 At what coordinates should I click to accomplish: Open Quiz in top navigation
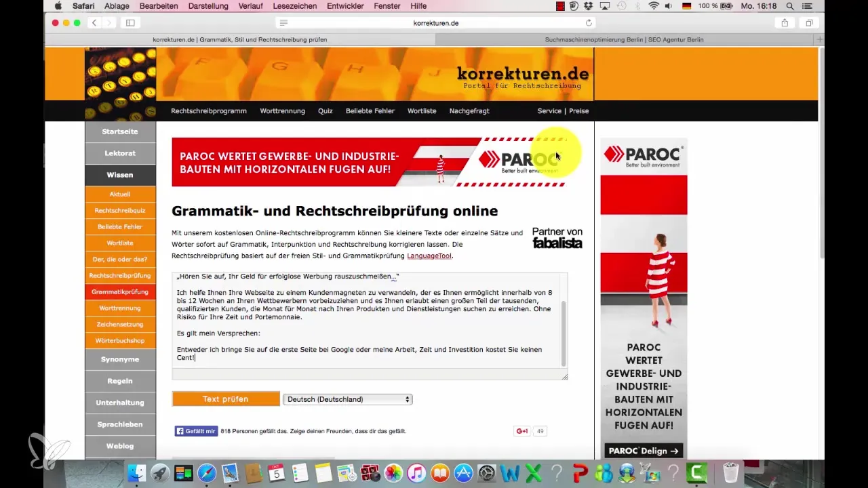pyautogui.click(x=325, y=110)
